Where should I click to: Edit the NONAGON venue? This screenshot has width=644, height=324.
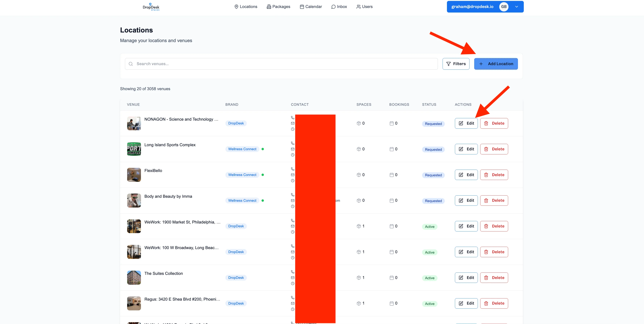466,123
